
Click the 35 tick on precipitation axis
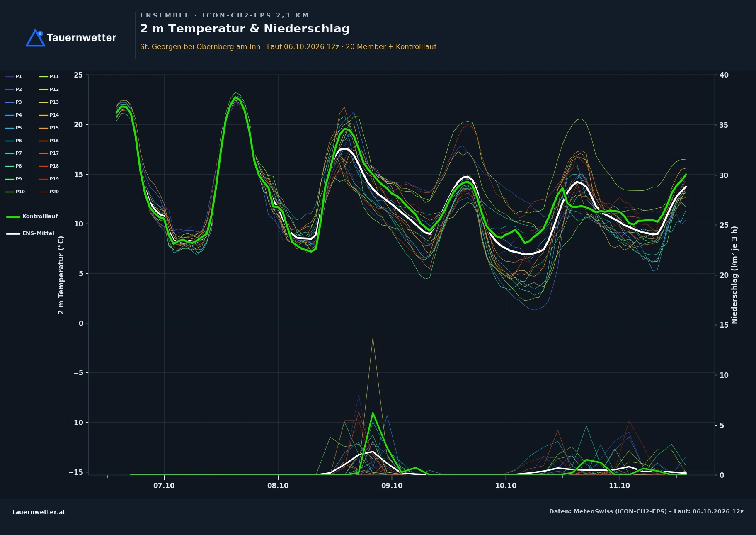tap(724, 125)
